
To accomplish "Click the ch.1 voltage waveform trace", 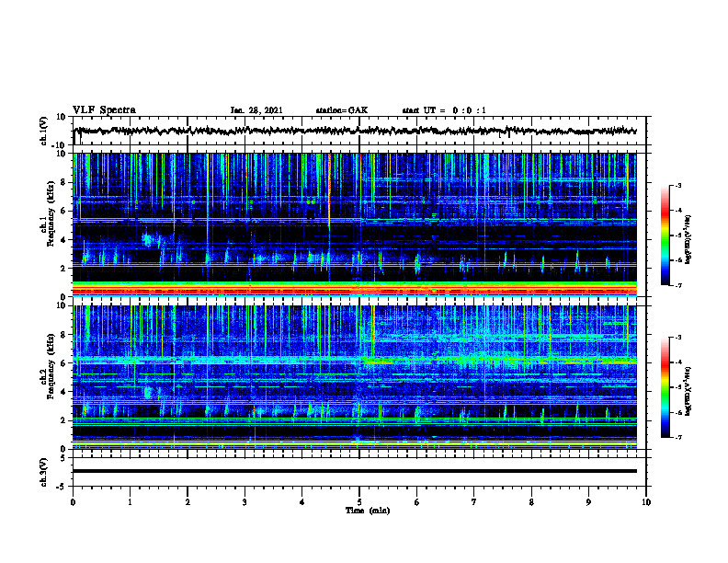I will click(x=355, y=131).
